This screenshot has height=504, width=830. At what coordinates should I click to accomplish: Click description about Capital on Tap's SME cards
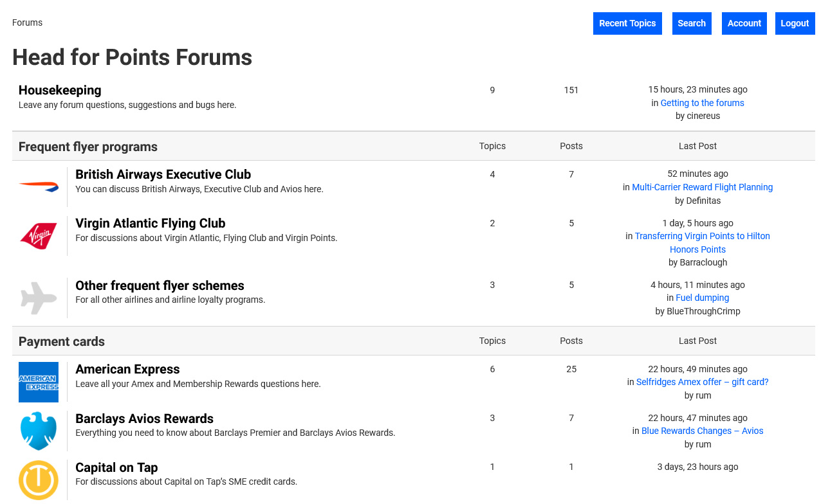(x=187, y=482)
